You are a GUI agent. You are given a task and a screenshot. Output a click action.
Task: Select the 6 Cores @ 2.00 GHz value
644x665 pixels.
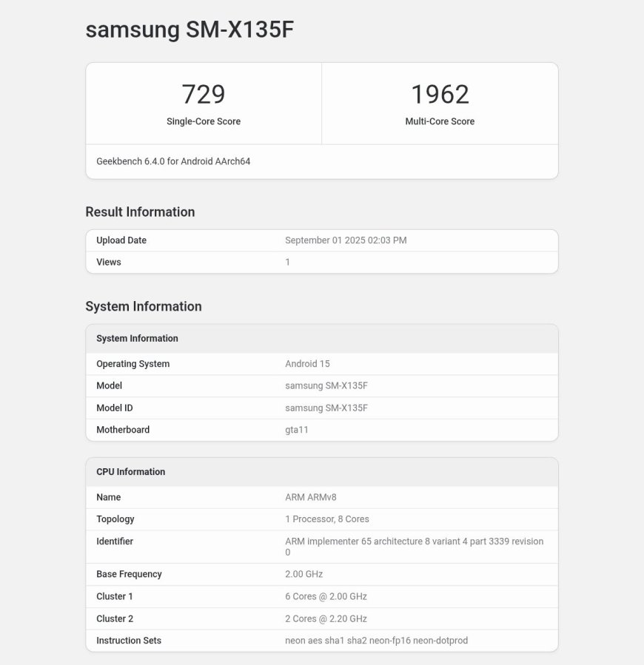[x=326, y=596]
